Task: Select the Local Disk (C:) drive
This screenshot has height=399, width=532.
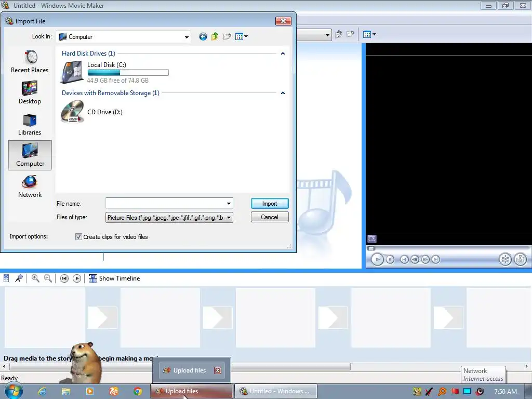Action: tap(115, 72)
